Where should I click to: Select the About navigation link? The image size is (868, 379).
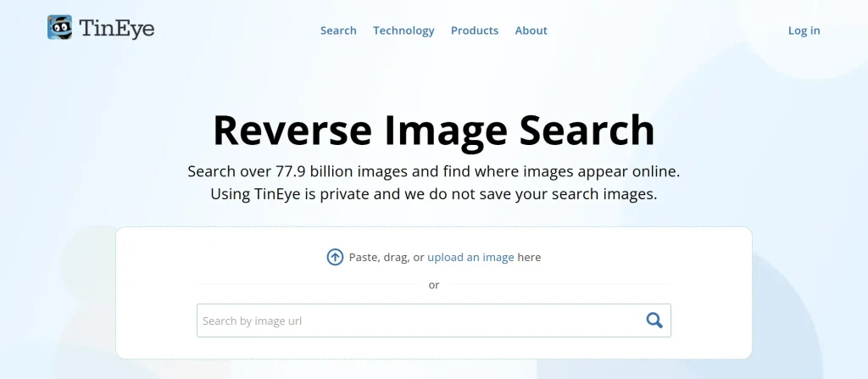(x=531, y=31)
